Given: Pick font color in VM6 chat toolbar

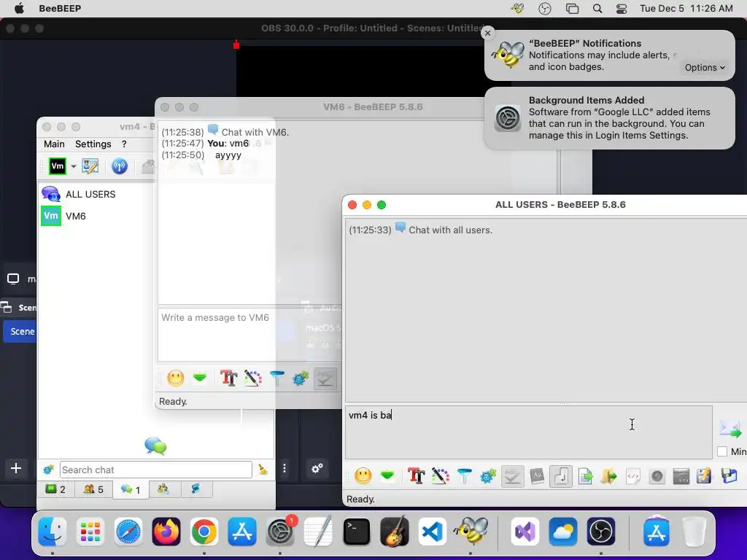Looking at the screenshot, I should (x=253, y=378).
